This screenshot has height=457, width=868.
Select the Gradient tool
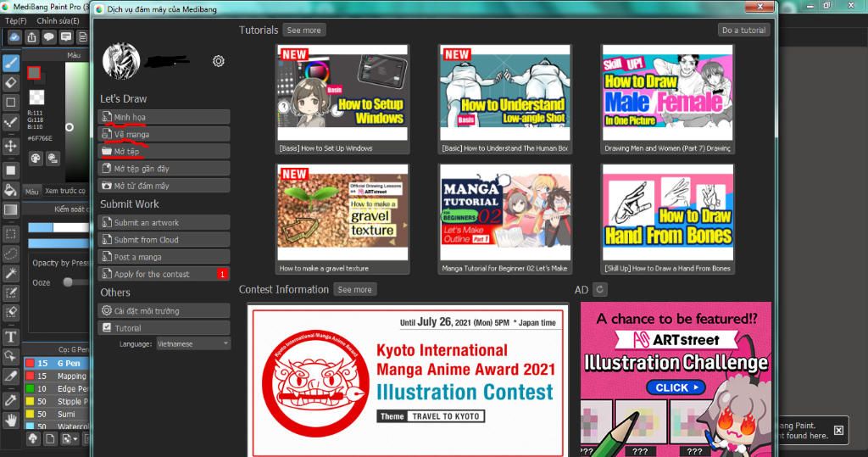(x=10, y=210)
